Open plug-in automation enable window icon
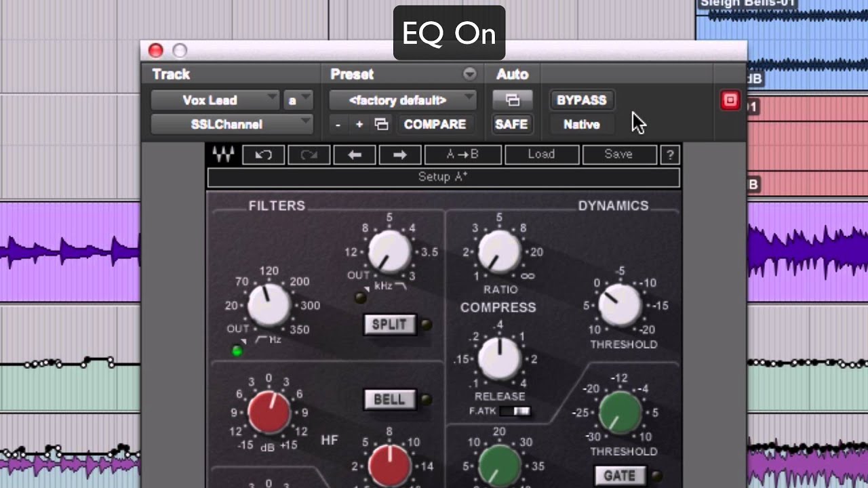 (513, 100)
